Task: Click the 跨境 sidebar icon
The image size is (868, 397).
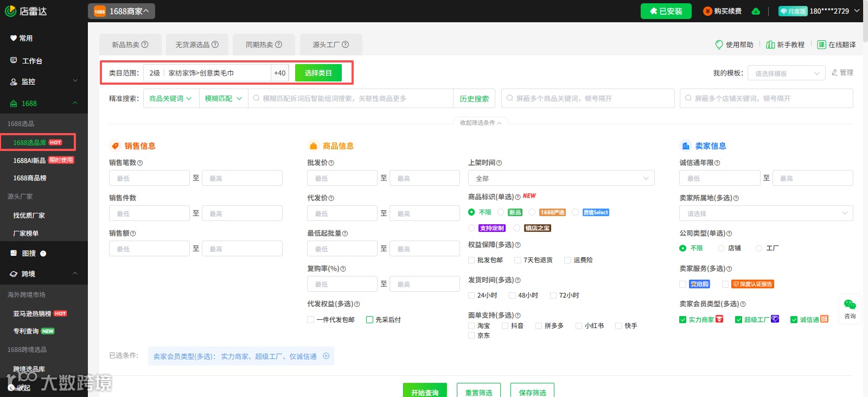Action: (14, 274)
